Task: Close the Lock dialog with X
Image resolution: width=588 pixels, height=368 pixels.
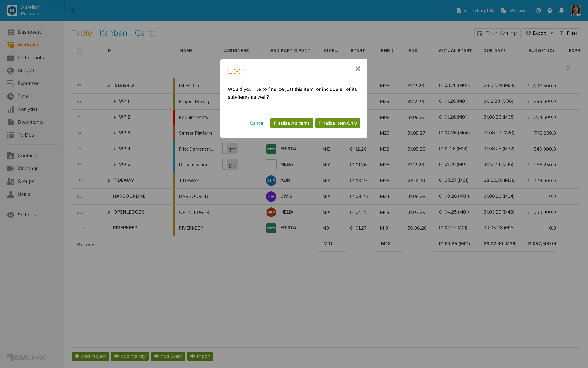Action: [358, 69]
